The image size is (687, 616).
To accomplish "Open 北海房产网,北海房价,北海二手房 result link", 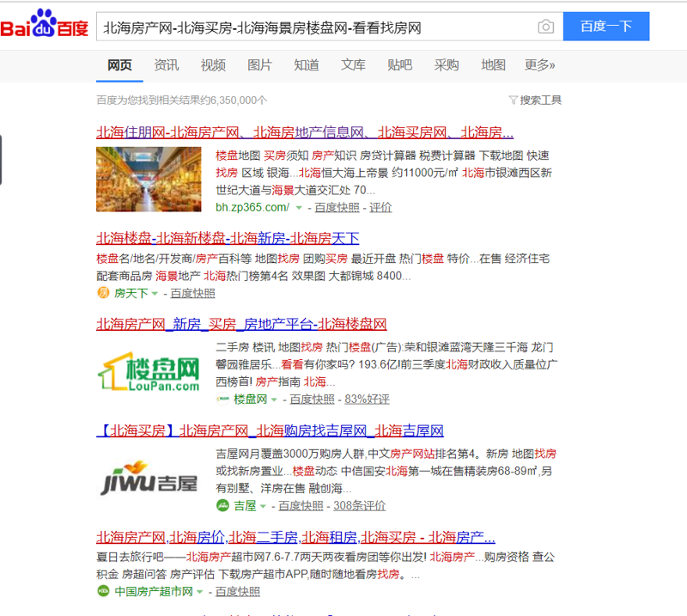I will 295,537.
